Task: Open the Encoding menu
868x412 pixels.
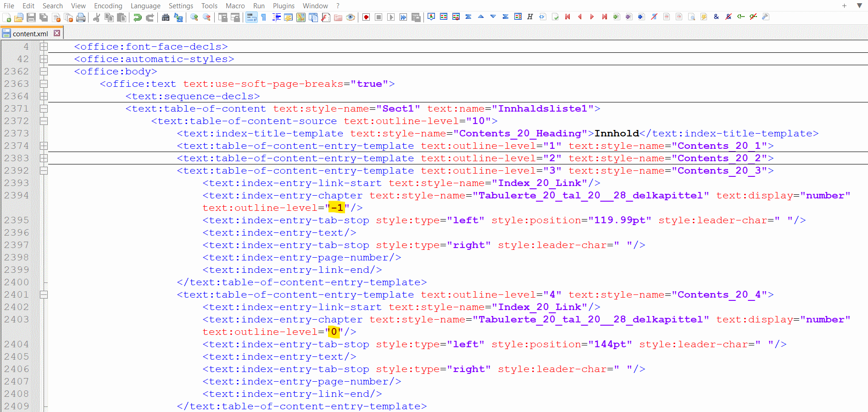Action: [x=108, y=6]
